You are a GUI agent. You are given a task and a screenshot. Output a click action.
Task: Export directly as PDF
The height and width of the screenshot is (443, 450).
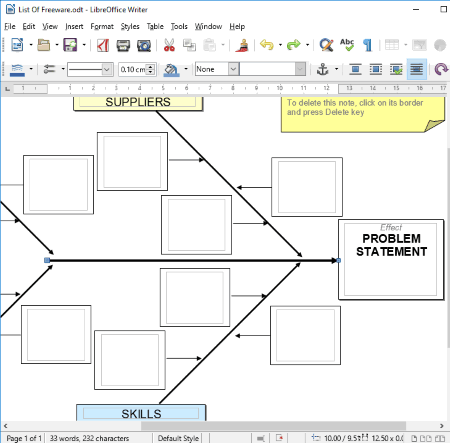pyautogui.click(x=103, y=45)
